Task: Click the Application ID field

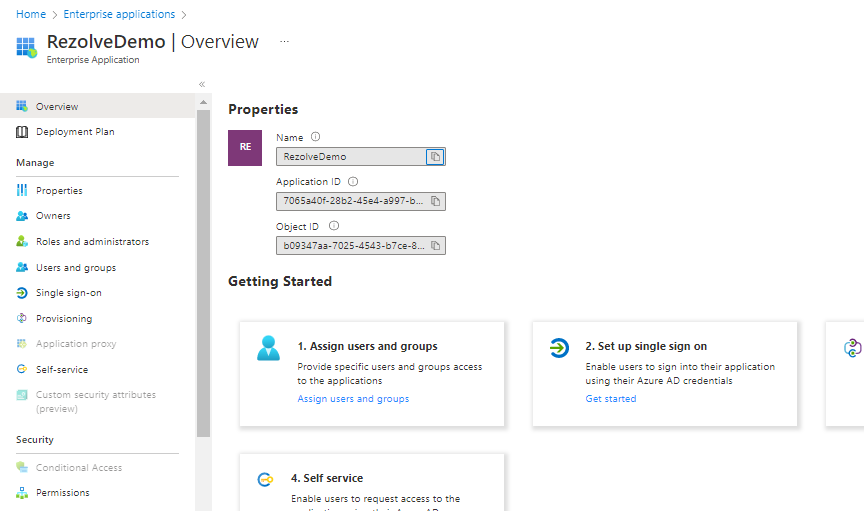Action: click(x=361, y=201)
